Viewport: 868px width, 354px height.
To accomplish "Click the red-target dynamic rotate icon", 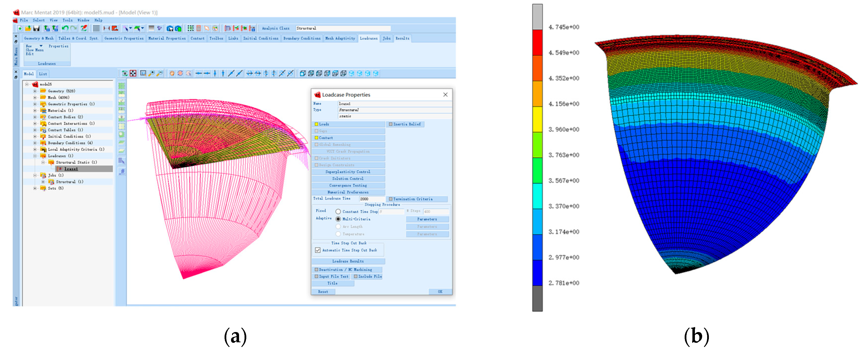I will [180, 73].
